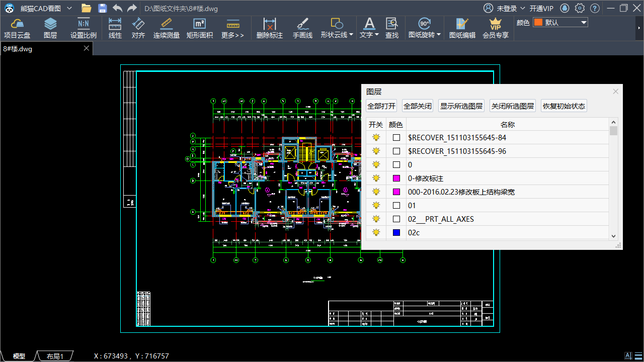Turn off the 02c layer bulb
The image size is (644, 362).
point(376,232)
